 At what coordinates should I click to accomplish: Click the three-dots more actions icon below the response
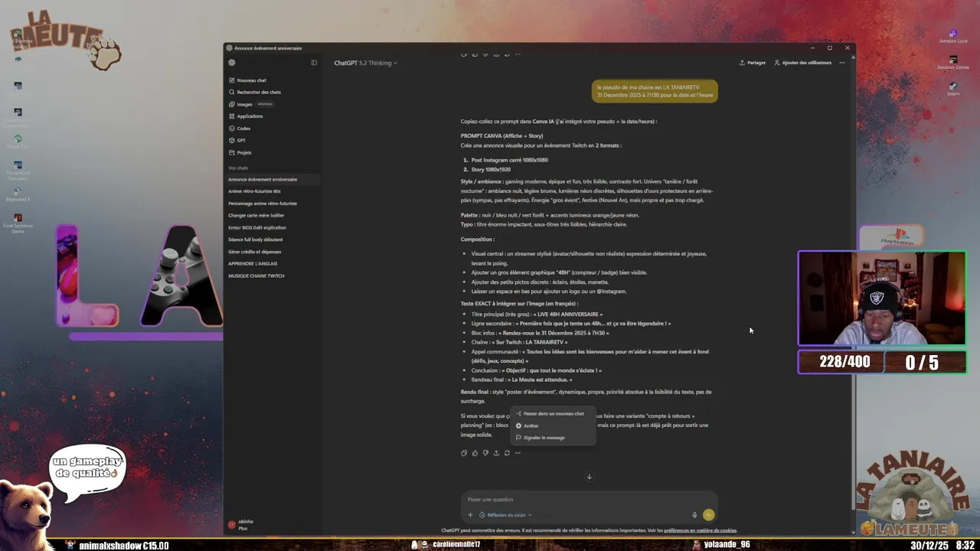[518, 453]
